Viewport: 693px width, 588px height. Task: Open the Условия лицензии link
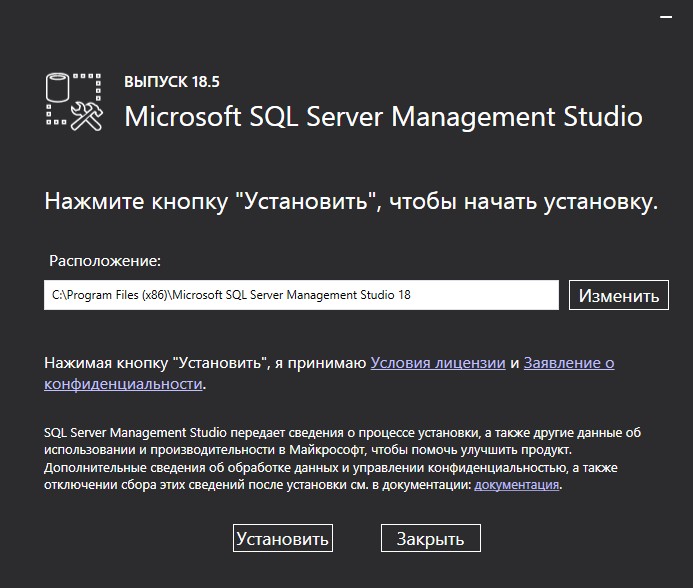(x=438, y=363)
